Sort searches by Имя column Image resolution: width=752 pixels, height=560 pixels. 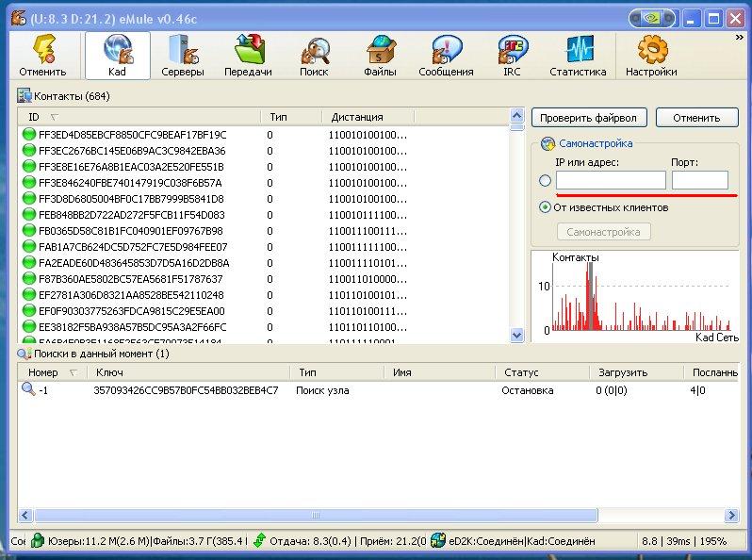440,372
